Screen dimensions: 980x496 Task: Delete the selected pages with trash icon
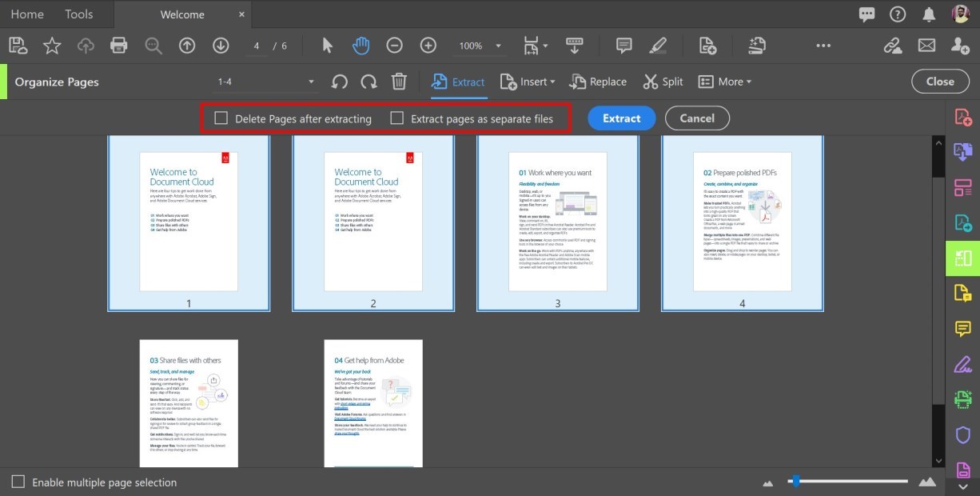pos(399,82)
